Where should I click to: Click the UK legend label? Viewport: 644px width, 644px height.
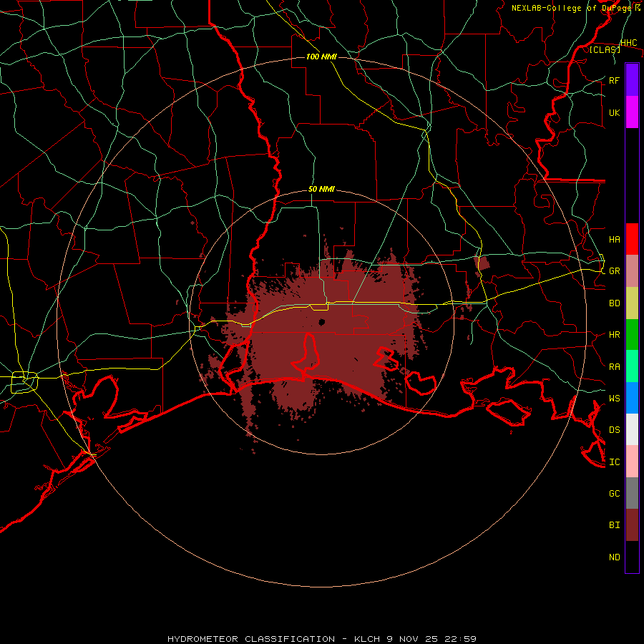click(x=614, y=112)
